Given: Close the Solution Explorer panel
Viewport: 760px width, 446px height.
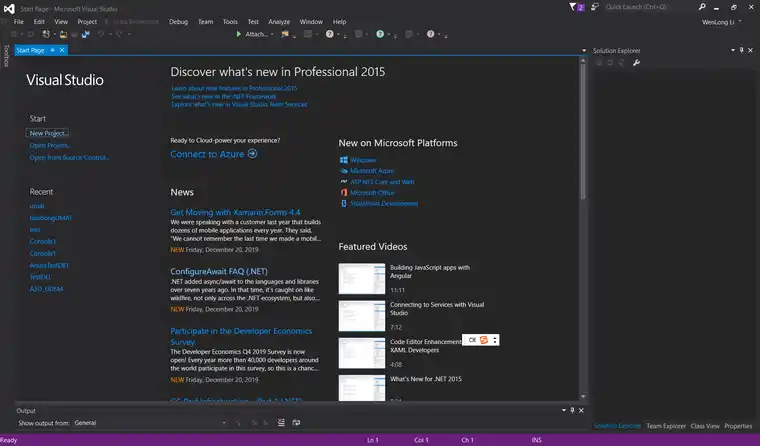Looking at the screenshot, I should coord(750,50).
